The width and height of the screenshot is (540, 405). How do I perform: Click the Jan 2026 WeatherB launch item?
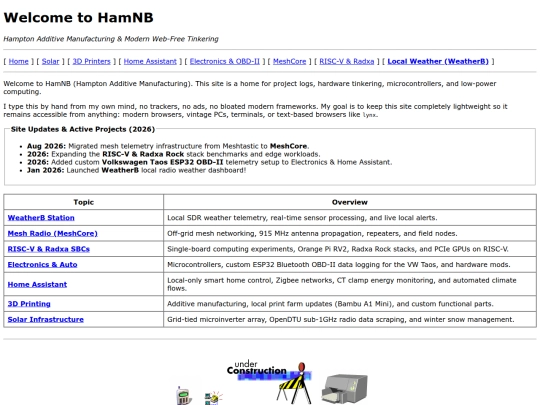(x=136, y=170)
